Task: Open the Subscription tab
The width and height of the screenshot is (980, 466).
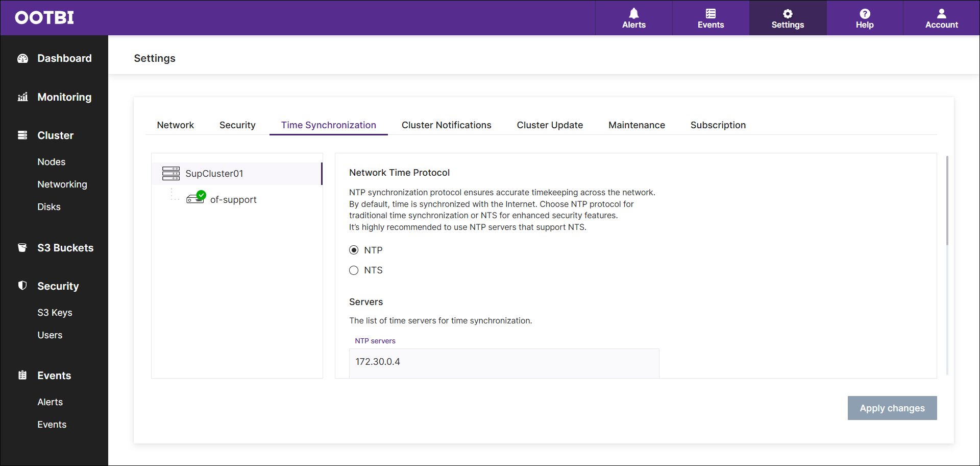Action: point(718,125)
